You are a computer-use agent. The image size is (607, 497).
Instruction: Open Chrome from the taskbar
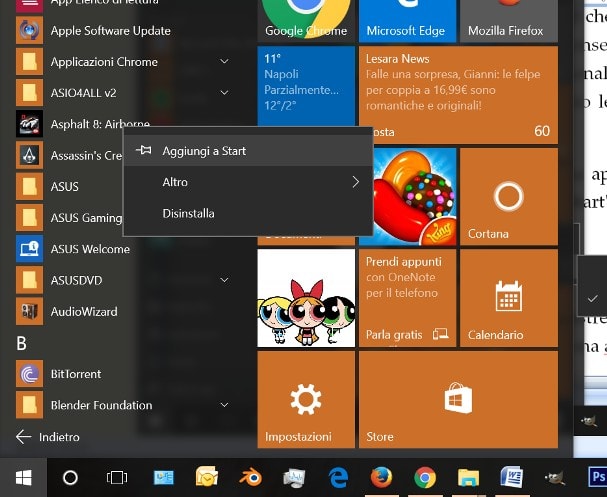pos(425,478)
